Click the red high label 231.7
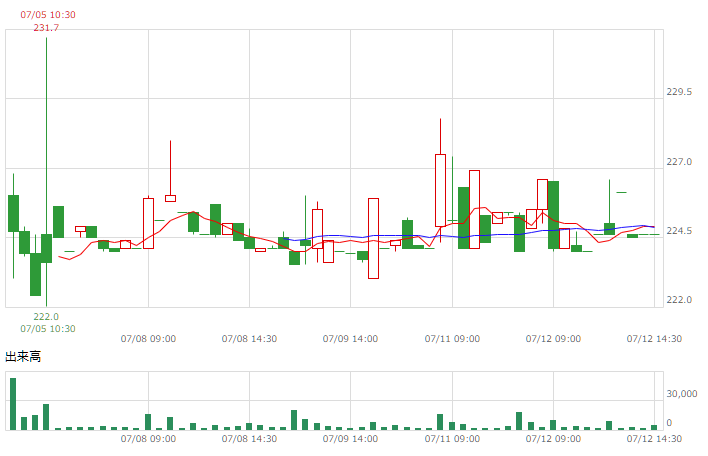This screenshot has width=708, height=456. point(46,28)
